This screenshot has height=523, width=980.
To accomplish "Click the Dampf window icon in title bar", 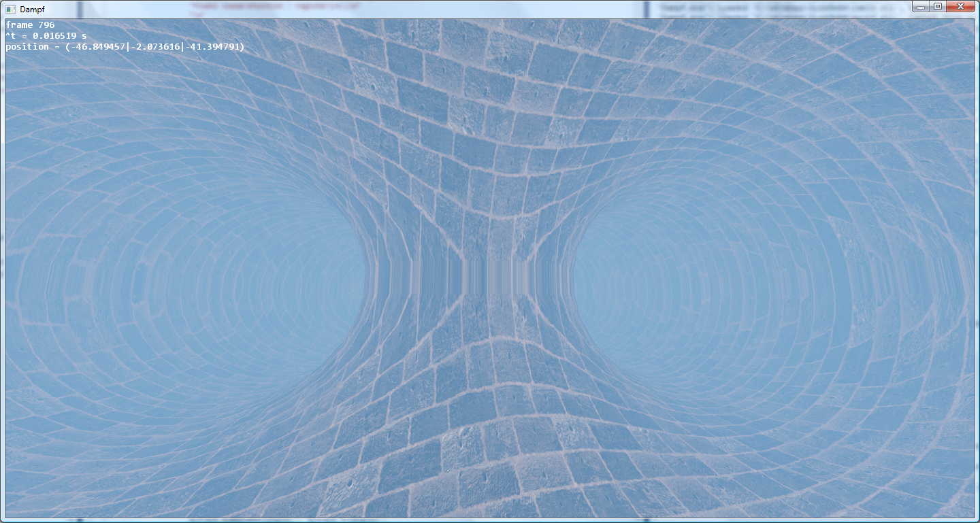I will click(10, 10).
